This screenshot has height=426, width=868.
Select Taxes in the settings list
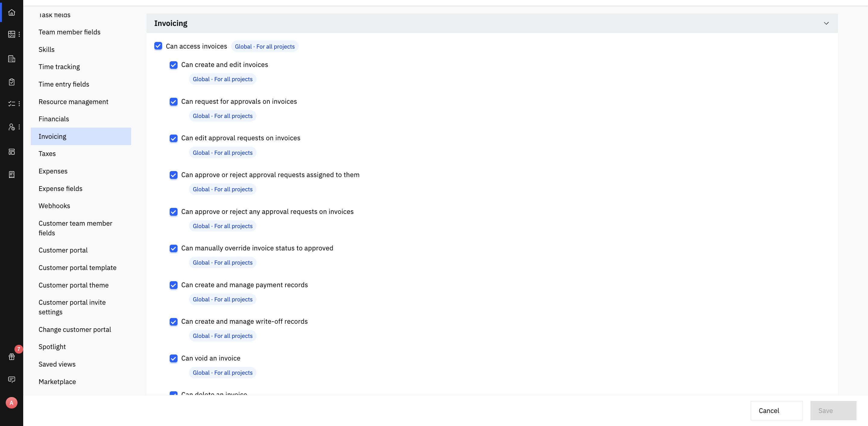coord(47,154)
